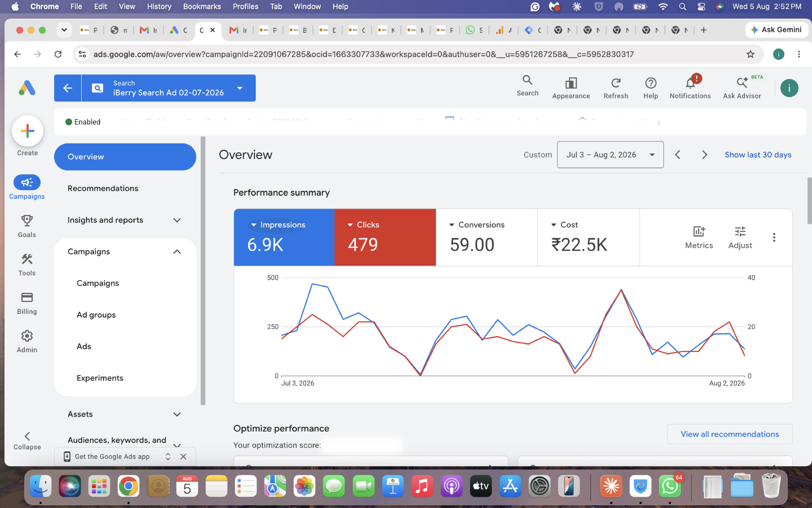Open the iBerry Search Ad campaign selector dropdown

pyautogui.click(x=239, y=88)
